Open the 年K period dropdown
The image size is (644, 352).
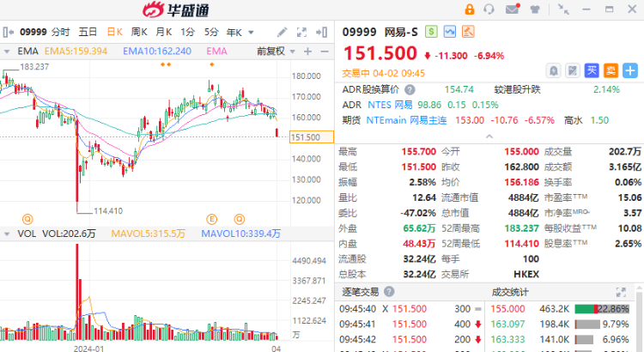click(234, 32)
